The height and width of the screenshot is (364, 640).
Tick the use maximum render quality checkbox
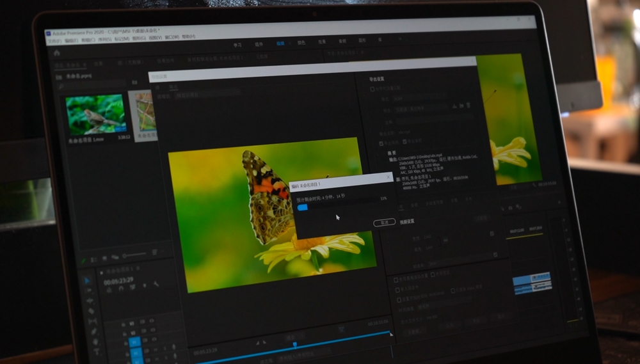click(x=396, y=280)
